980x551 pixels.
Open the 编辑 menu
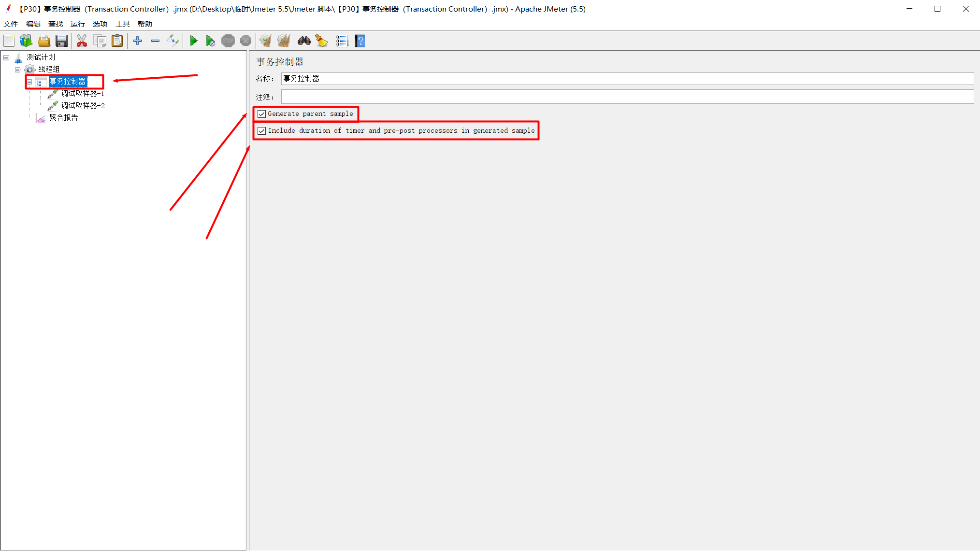pyautogui.click(x=33, y=24)
